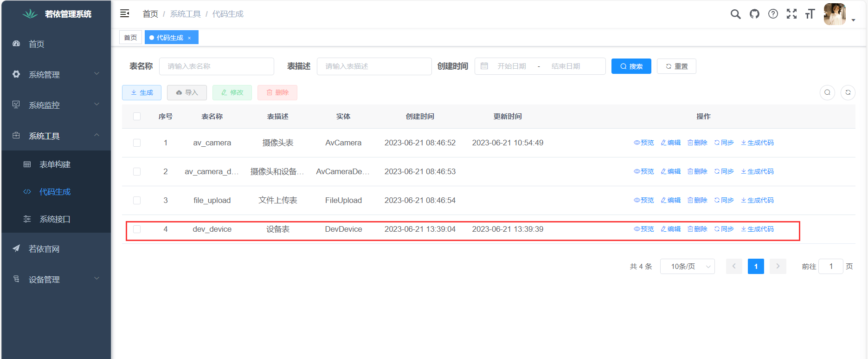The width and height of the screenshot is (868, 359).
Task: Go to 首页 in sidebar
Action: (56, 44)
